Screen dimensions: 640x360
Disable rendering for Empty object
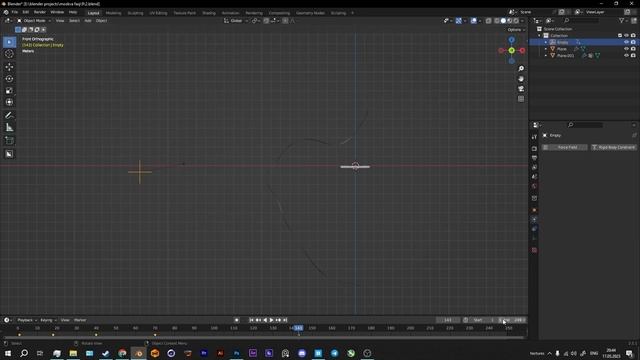[x=633, y=42]
